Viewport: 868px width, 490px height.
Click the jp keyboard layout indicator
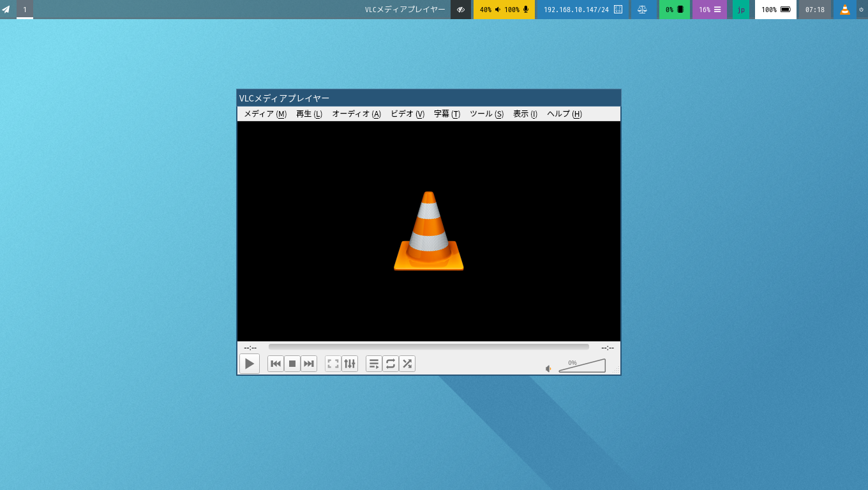(741, 10)
